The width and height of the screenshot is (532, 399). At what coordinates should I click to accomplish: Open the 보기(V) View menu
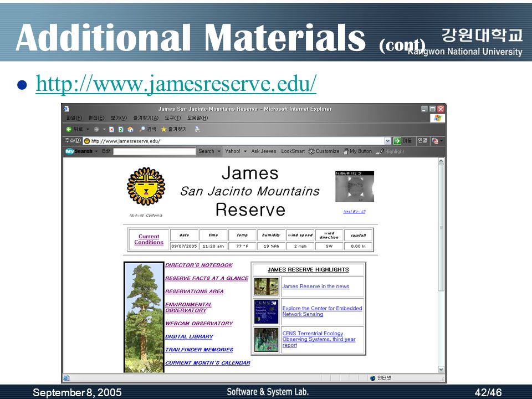(x=119, y=118)
